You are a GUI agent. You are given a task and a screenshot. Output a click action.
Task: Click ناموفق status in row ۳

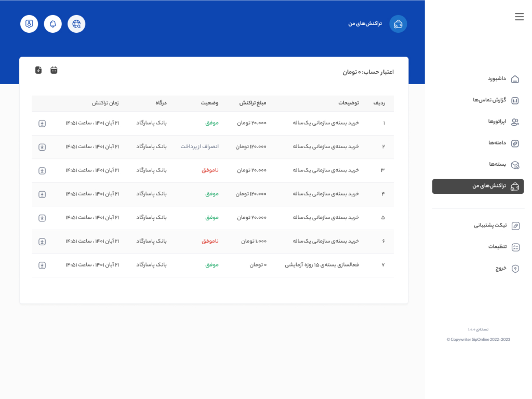210,170
